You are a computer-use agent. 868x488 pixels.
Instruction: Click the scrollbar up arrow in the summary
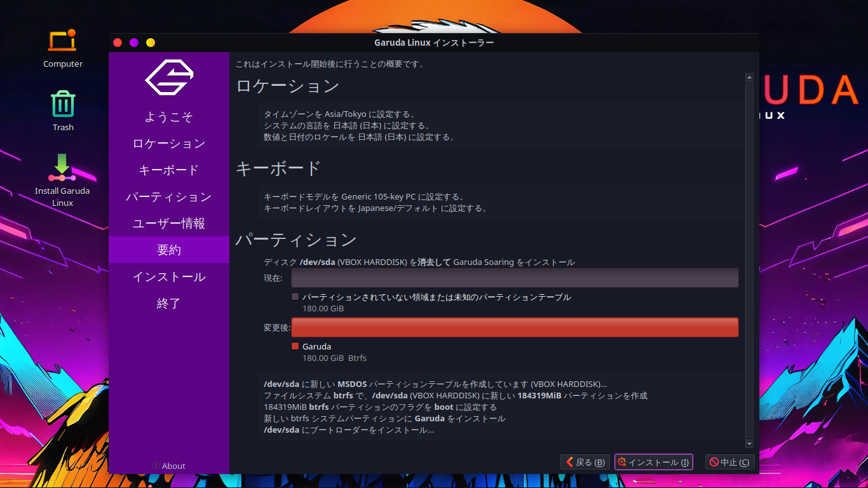(x=749, y=78)
